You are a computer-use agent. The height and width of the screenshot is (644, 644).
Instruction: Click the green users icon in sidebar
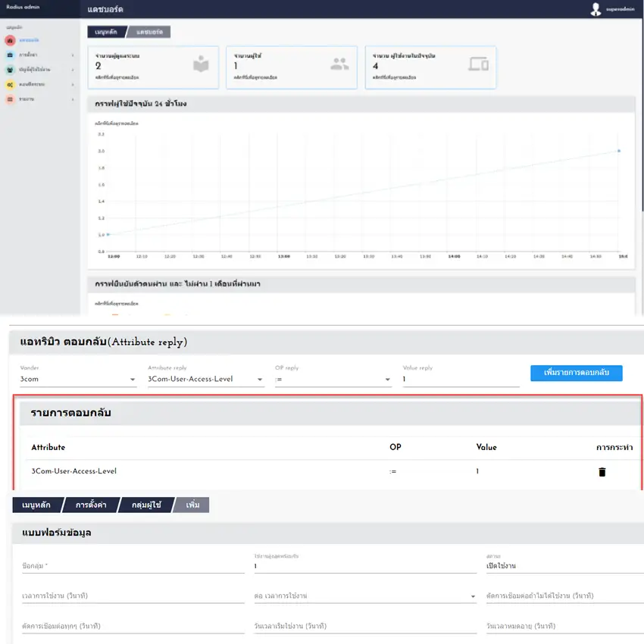point(9,70)
